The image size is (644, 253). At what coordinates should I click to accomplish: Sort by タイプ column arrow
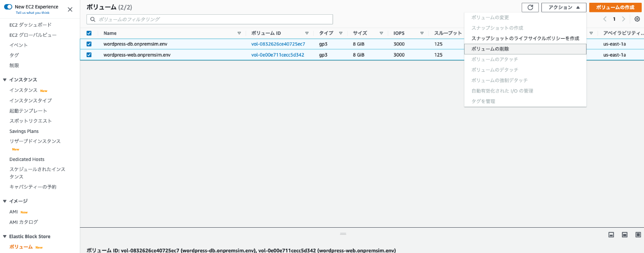(341, 33)
